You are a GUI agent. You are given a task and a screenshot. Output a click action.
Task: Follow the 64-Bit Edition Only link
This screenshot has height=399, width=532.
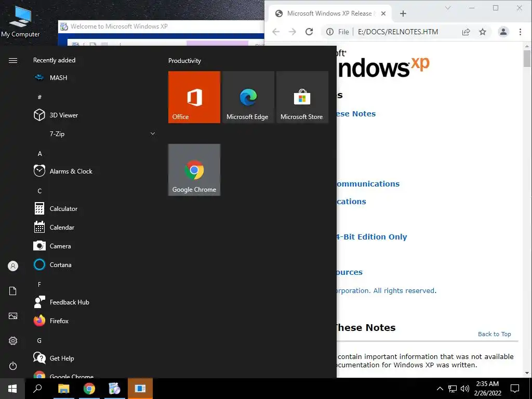(372, 237)
